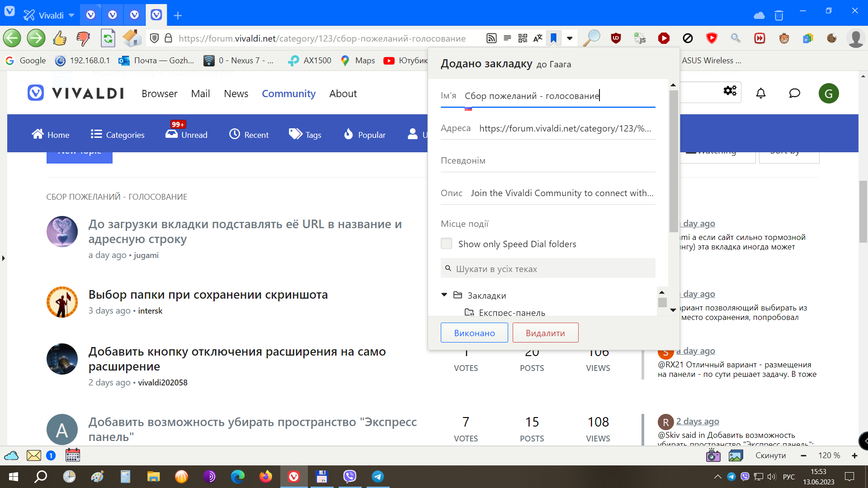Viewport: 868px width, 488px height.
Task: Open the uBlock Origin extension icon
Action: (x=616, y=38)
